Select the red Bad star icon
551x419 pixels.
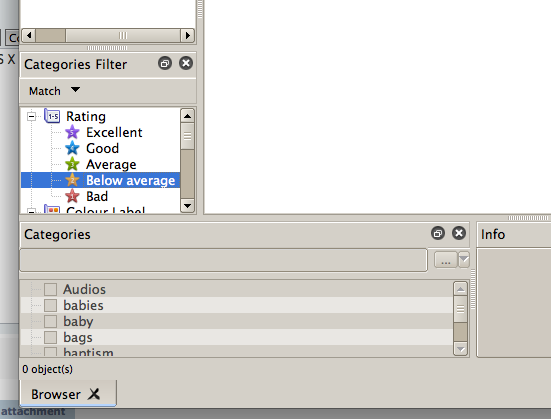coord(72,196)
